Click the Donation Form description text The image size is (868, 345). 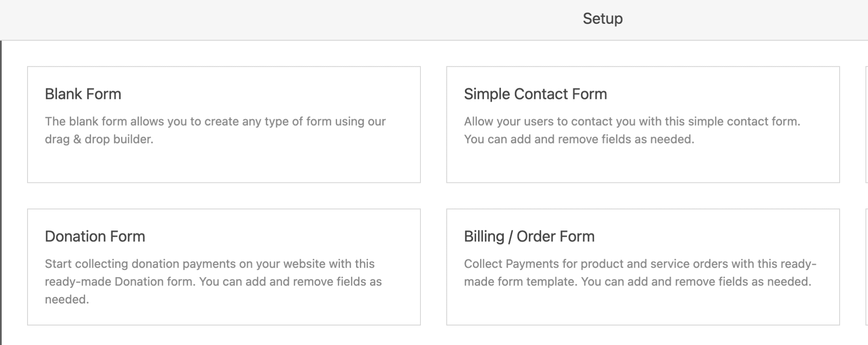pyautogui.click(x=213, y=281)
